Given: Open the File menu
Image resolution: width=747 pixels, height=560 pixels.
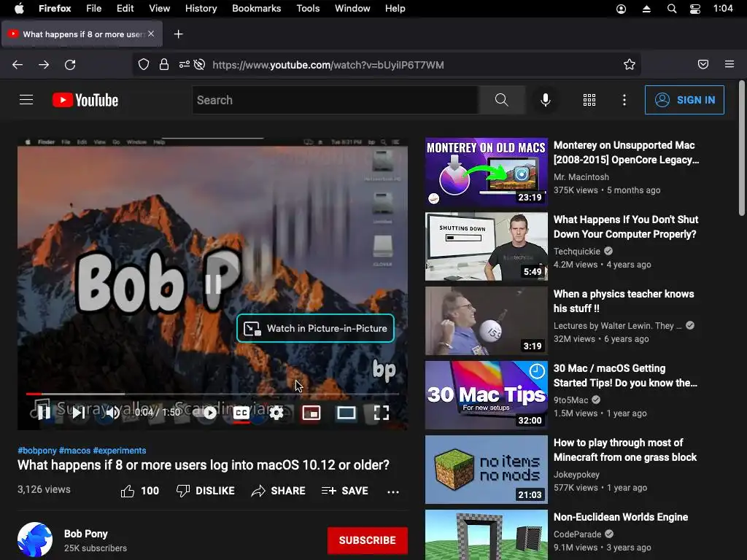Looking at the screenshot, I should [x=94, y=9].
